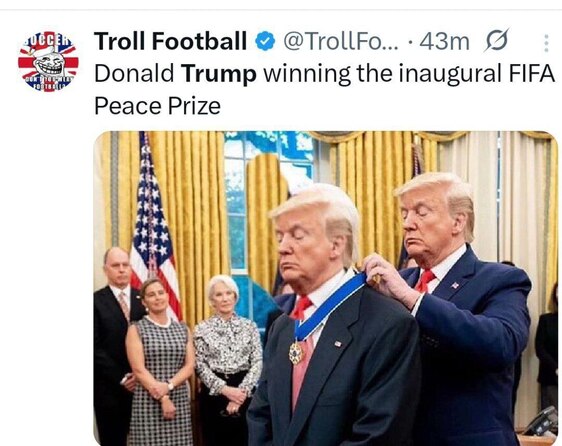Image resolution: width=562 pixels, height=446 pixels.
Task: Click the word Donald in tweet
Action: click(134, 73)
